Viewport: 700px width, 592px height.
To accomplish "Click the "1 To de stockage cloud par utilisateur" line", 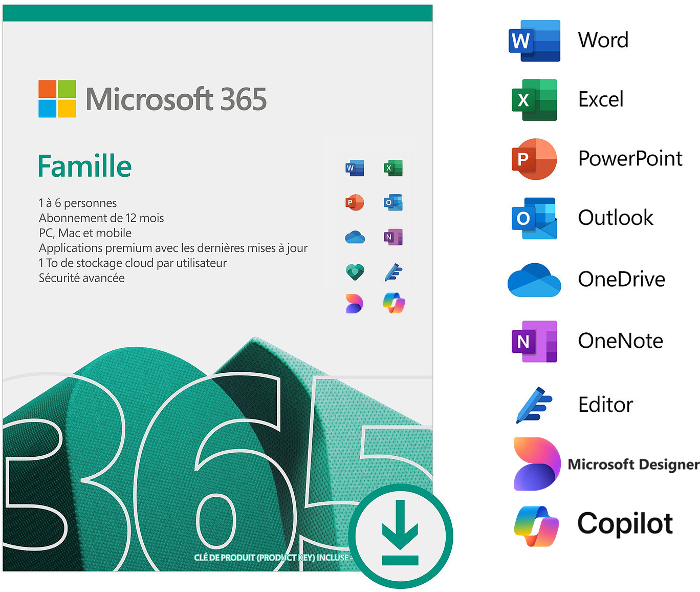I will (x=133, y=263).
